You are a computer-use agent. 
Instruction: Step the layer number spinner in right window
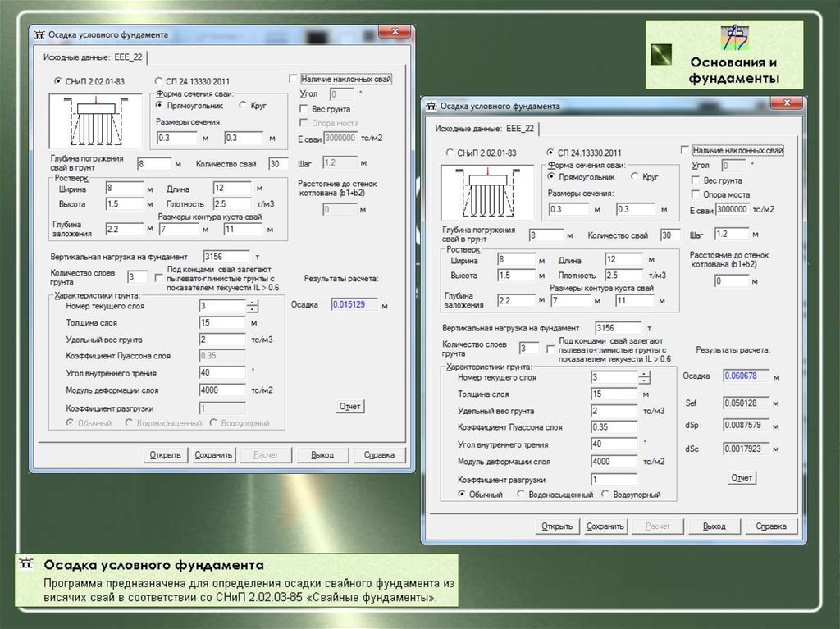pos(644,377)
